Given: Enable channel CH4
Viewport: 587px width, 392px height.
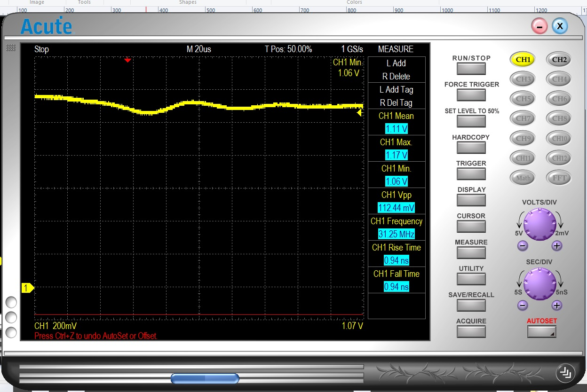Looking at the screenshot, I should coord(559,79).
